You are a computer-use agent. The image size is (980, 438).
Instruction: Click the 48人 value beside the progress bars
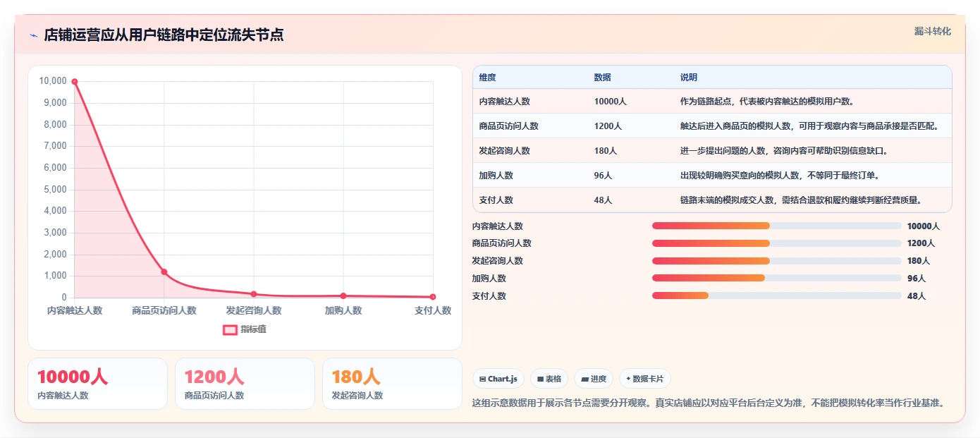point(917,296)
